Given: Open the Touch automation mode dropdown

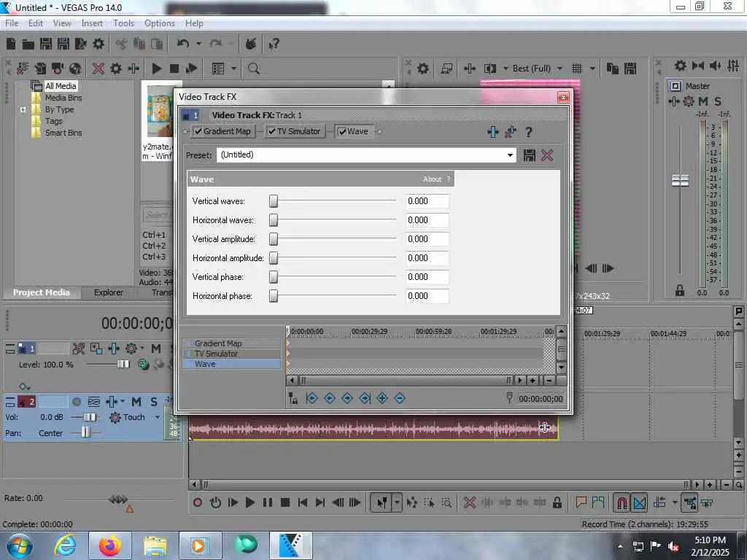Looking at the screenshot, I should 158,417.
